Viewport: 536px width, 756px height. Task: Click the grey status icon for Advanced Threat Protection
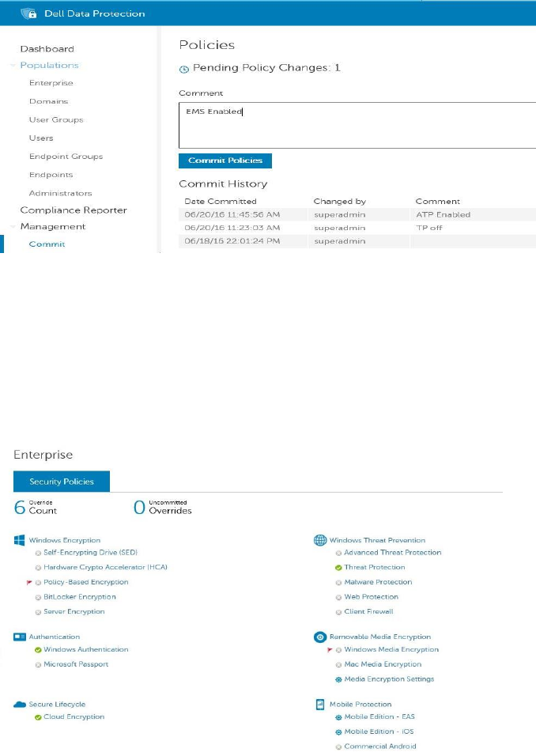click(x=338, y=553)
